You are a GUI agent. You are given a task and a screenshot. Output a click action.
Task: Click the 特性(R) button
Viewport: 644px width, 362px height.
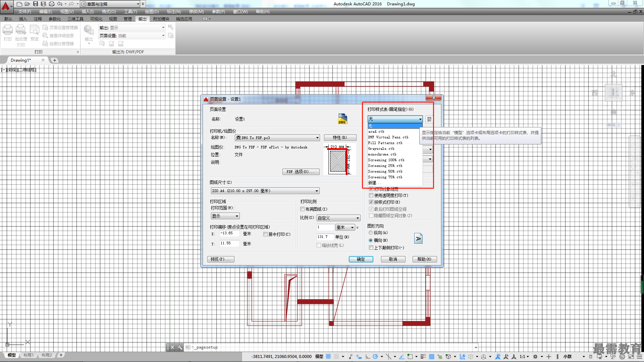(340, 138)
